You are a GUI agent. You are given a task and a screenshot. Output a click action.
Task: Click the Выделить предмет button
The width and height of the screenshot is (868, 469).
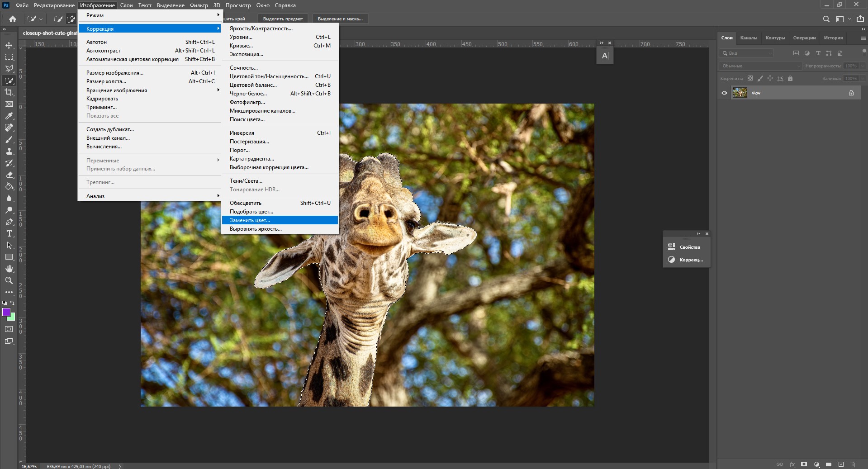[283, 19]
